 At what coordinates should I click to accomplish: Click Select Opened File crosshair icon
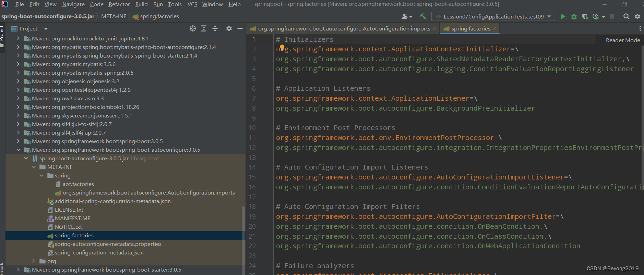193,28
